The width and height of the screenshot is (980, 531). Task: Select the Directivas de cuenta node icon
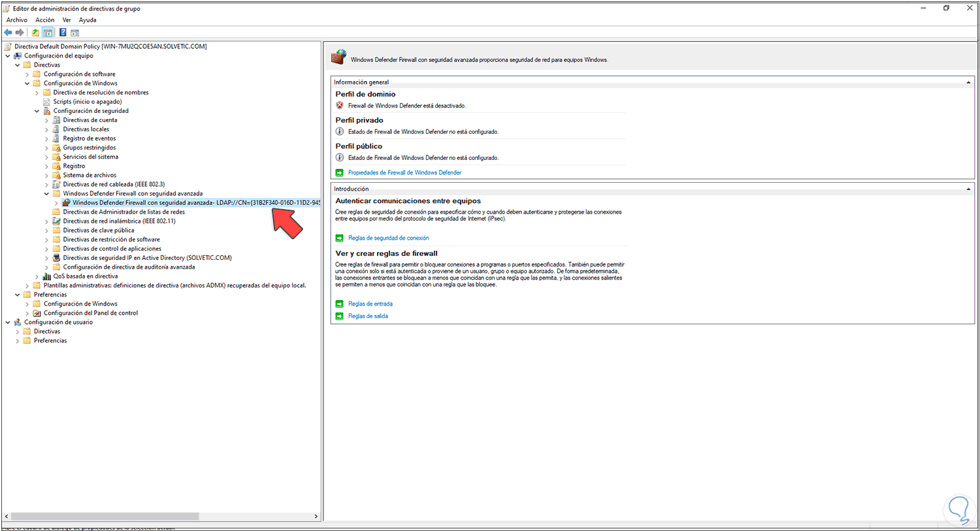(56, 120)
